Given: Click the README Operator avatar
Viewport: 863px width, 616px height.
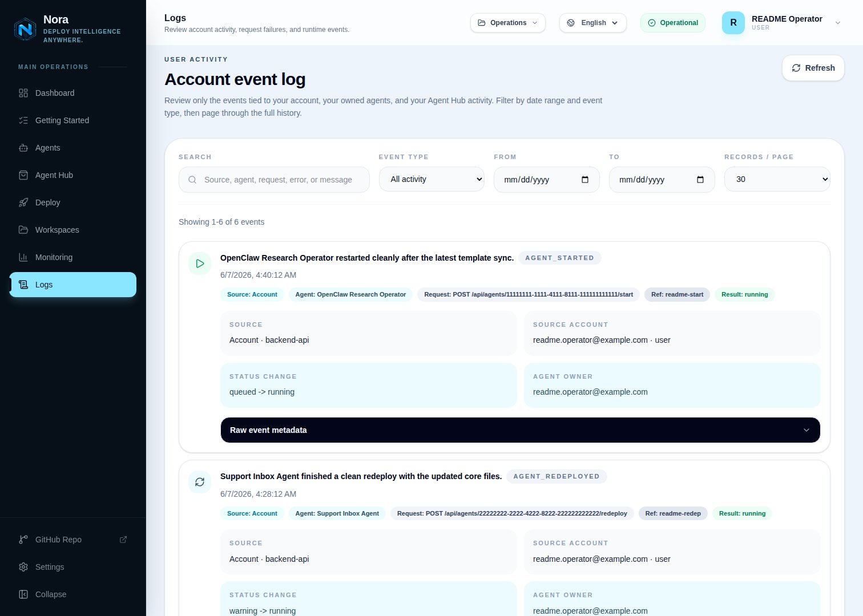Looking at the screenshot, I should (x=733, y=23).
